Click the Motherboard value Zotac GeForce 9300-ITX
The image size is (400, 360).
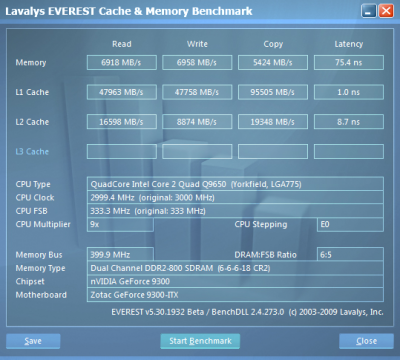(x=235, y=295)
